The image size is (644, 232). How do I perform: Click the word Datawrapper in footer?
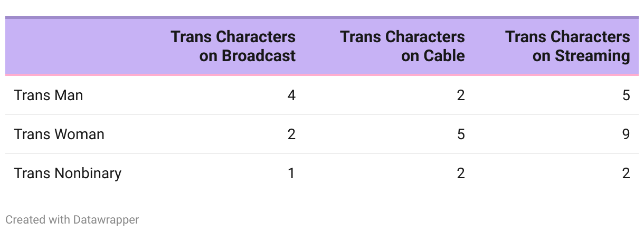point(107,219)
